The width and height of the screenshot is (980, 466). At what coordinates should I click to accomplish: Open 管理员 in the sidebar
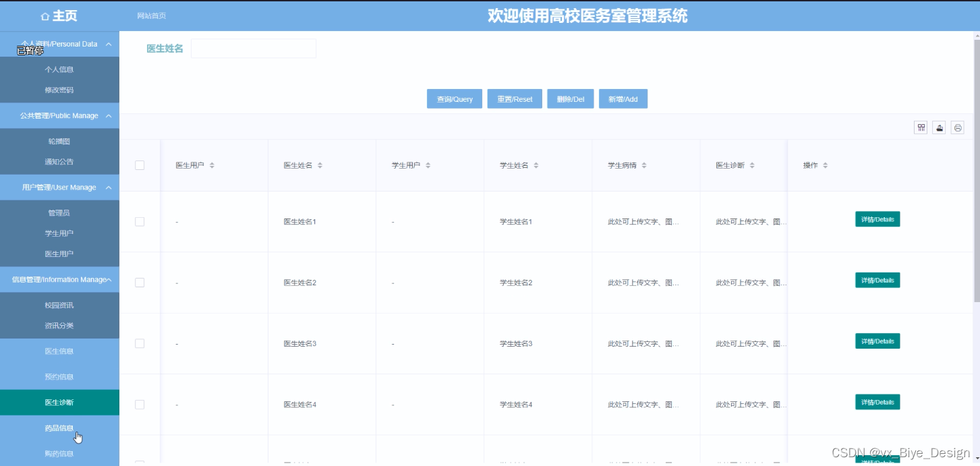click(59, 213)
